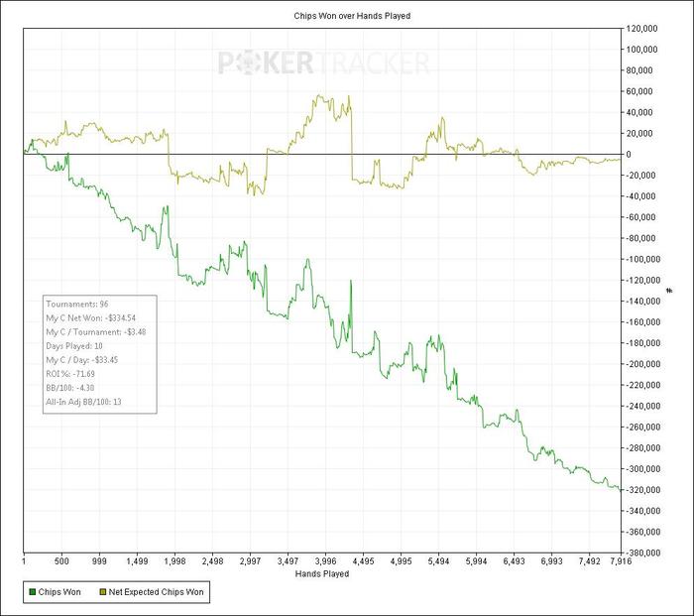Click the 6,493 x-axis tick label
This screenshot has height=616, width=694.
click(514, 561)
